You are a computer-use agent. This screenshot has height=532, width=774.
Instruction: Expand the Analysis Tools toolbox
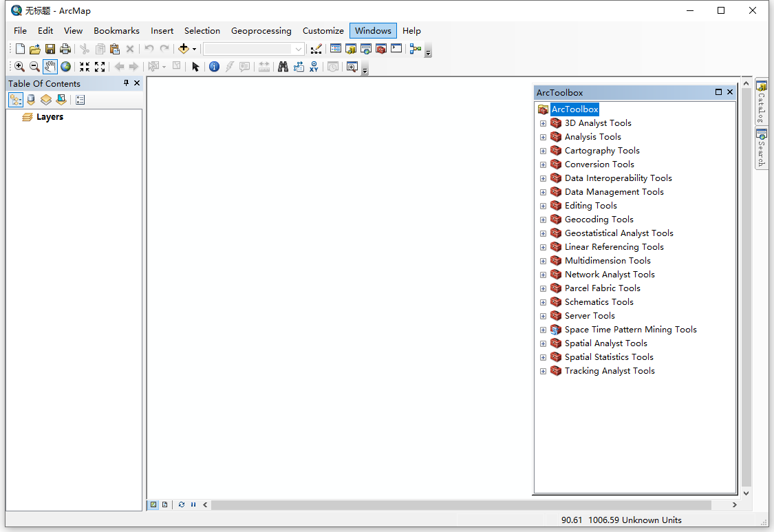tap(543, 138)
